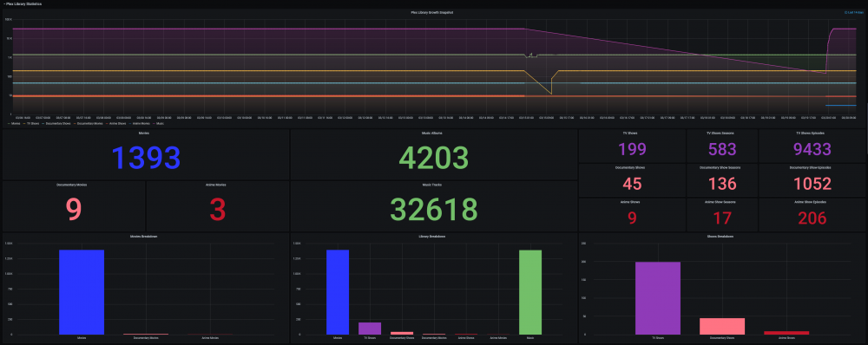The height and width of the screenshot is (345, 868).
Task: Click the 9 anime shows value
Action: tap(632, 218)
